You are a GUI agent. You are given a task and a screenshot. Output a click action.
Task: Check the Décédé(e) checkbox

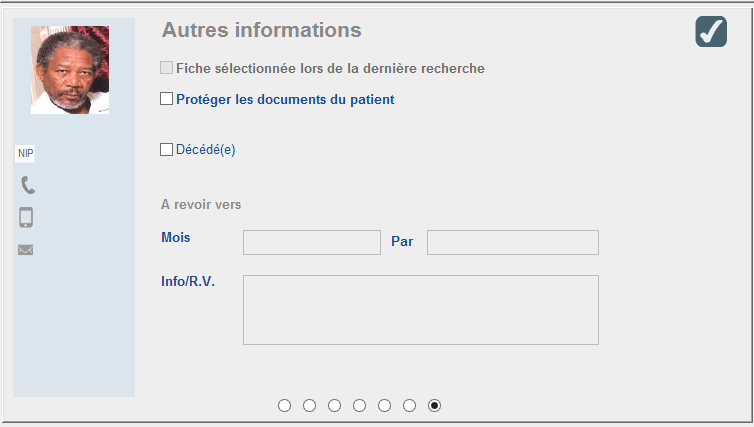tap(167, 150)
